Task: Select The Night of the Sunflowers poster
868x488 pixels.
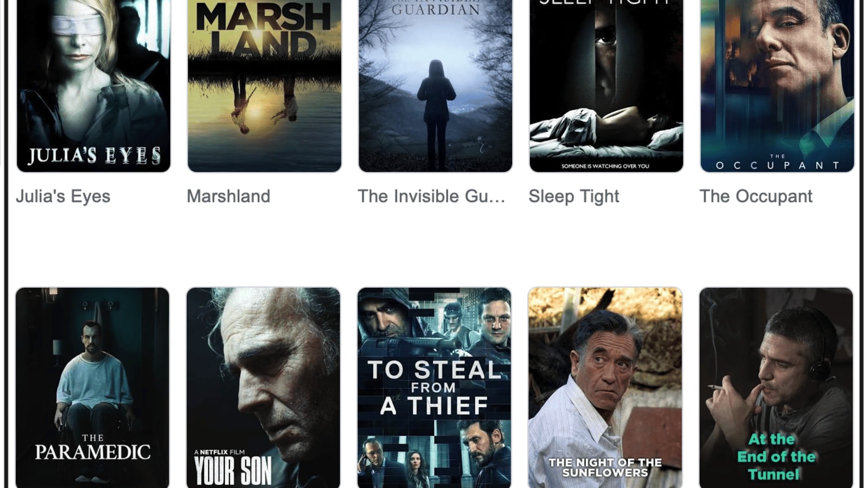Action: point(605,388)
